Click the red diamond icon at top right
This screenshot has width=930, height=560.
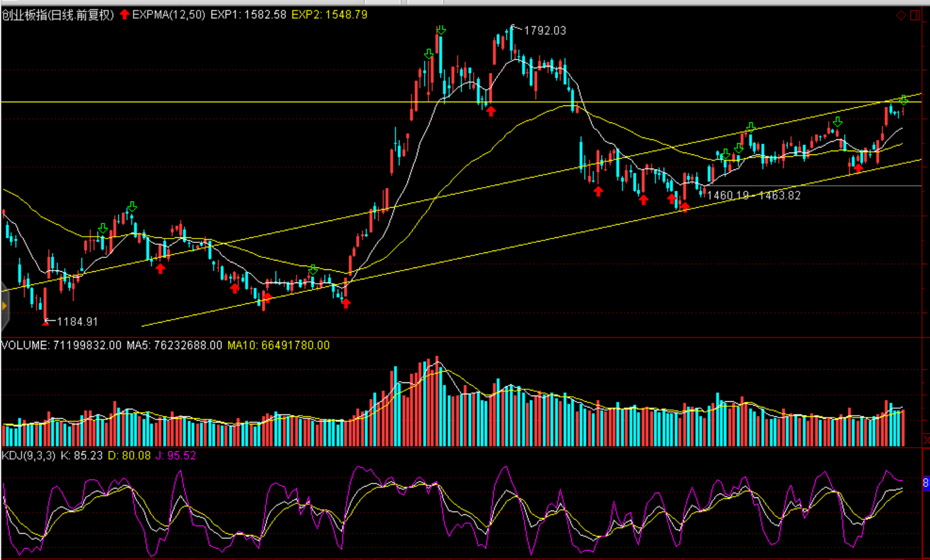tap(901, 15)
